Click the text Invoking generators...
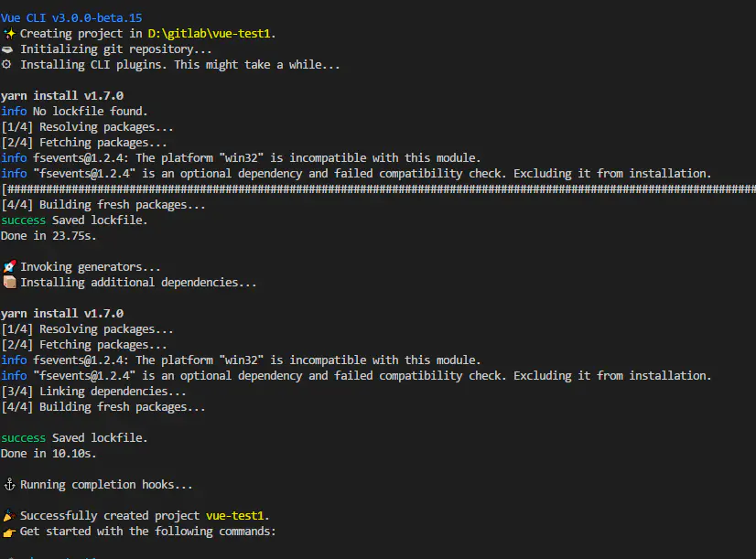This screenshot has width=756, height=559. (91, 267)
